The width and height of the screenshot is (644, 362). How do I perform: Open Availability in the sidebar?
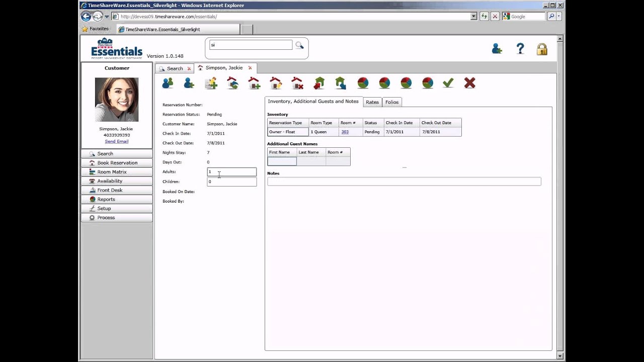point(117,181)
